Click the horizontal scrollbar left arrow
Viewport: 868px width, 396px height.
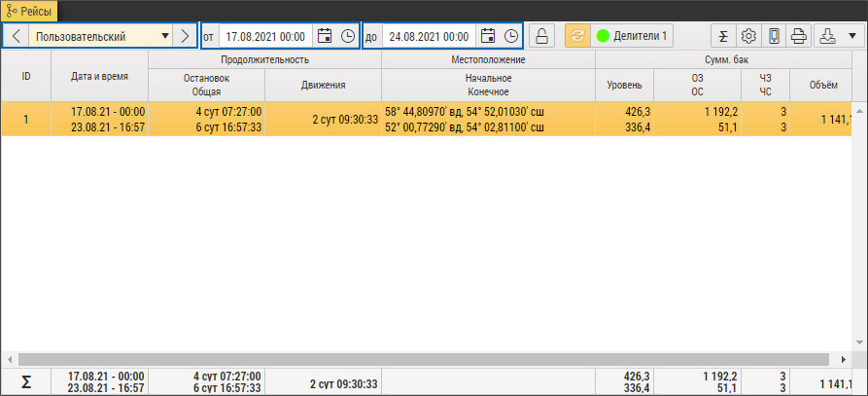coord(10,359)
